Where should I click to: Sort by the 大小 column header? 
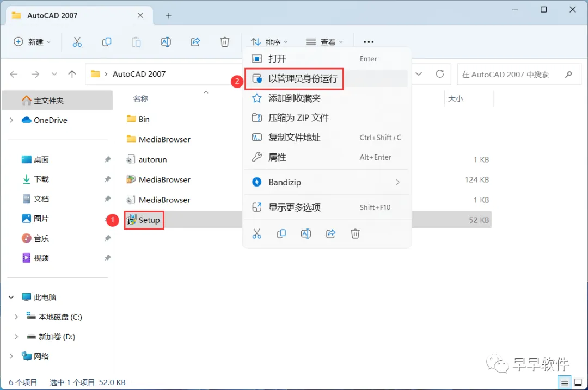(x=456, y=98)
